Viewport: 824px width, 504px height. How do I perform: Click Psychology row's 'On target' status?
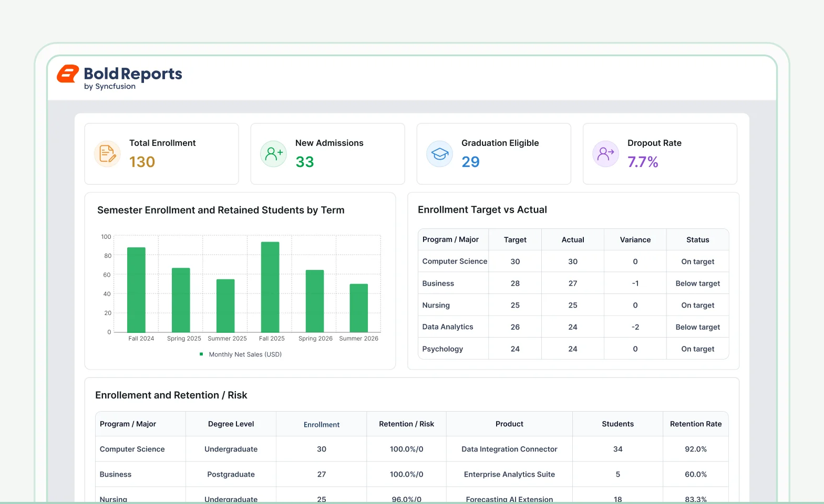coord(698,349)
